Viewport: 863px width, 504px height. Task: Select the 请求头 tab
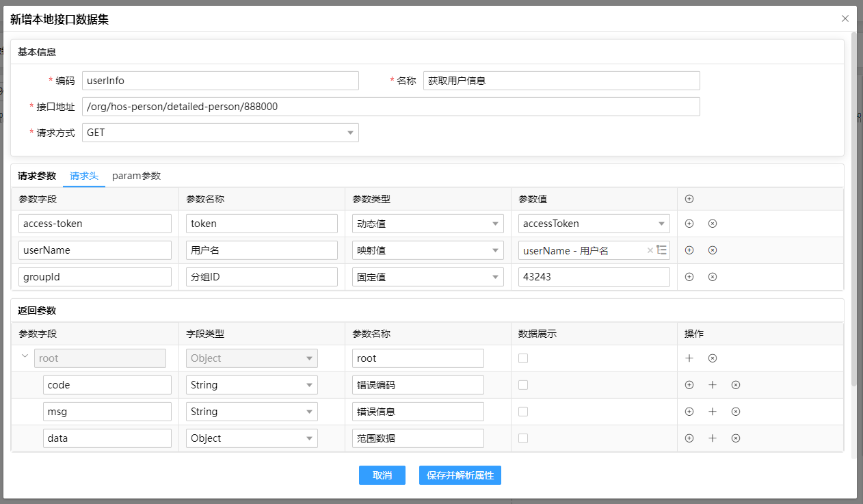tap(84, 176)
